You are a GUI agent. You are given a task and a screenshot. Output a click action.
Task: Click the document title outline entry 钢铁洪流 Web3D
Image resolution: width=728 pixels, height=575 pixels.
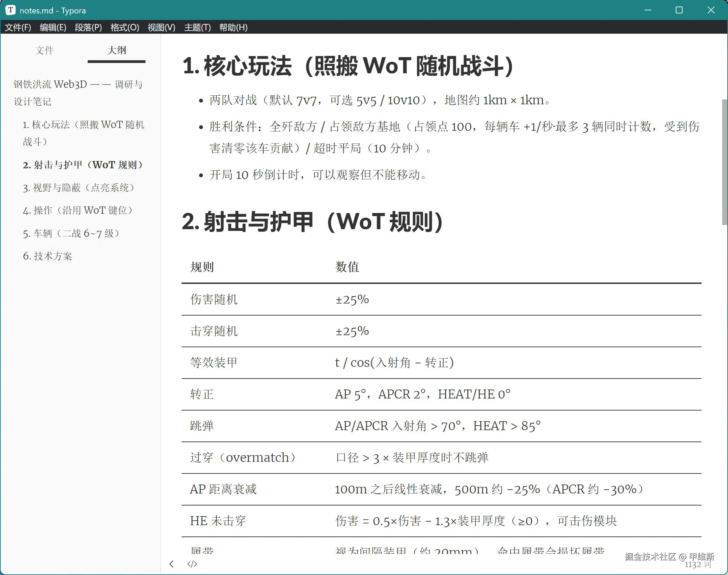[x=78, y=93]
